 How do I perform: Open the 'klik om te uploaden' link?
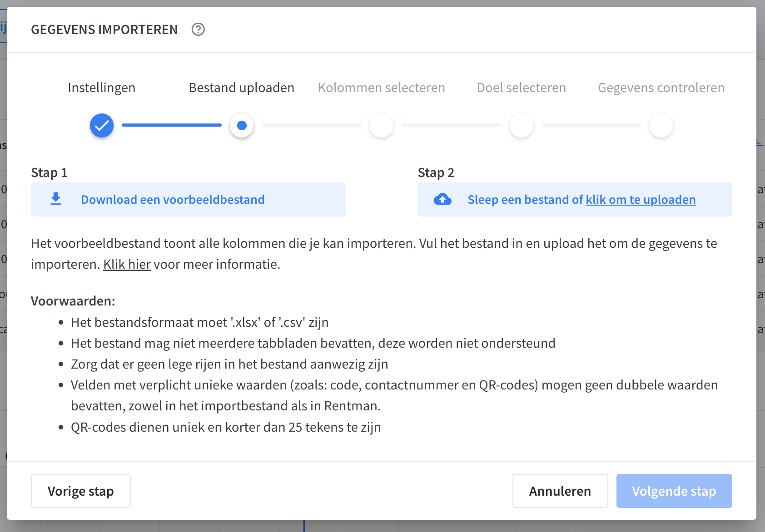641,200
